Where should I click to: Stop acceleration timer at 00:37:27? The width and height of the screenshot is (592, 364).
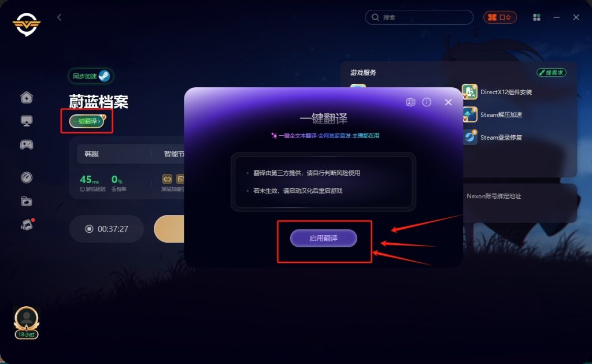click(x=106, y=229)
